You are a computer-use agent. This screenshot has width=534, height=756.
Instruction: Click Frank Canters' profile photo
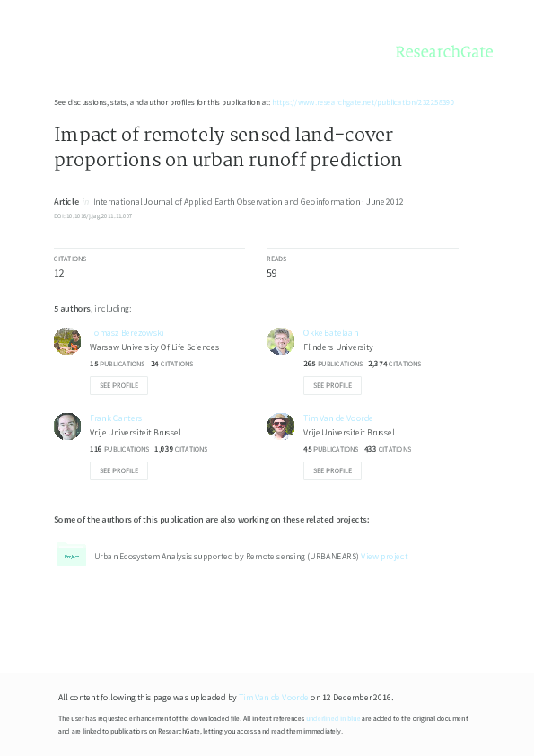(67, 426)
